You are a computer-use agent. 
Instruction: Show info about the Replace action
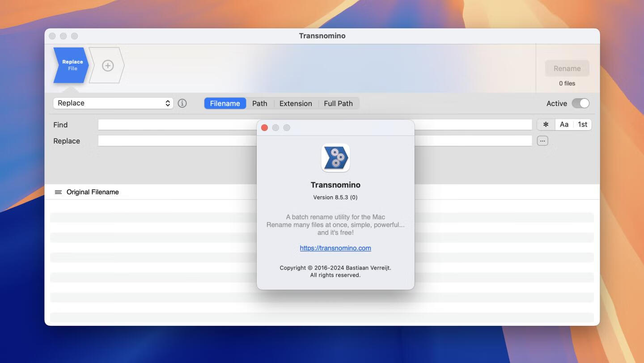tap(182, 103)
